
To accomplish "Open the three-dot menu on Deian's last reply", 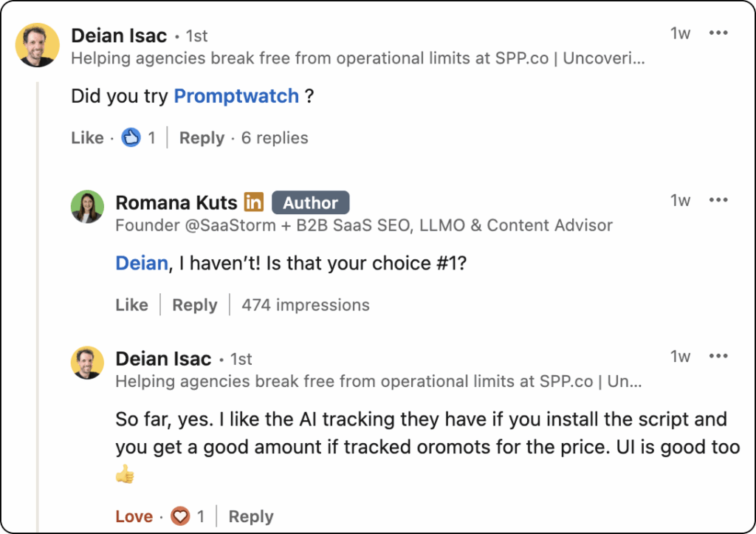I will pos(718,356).
